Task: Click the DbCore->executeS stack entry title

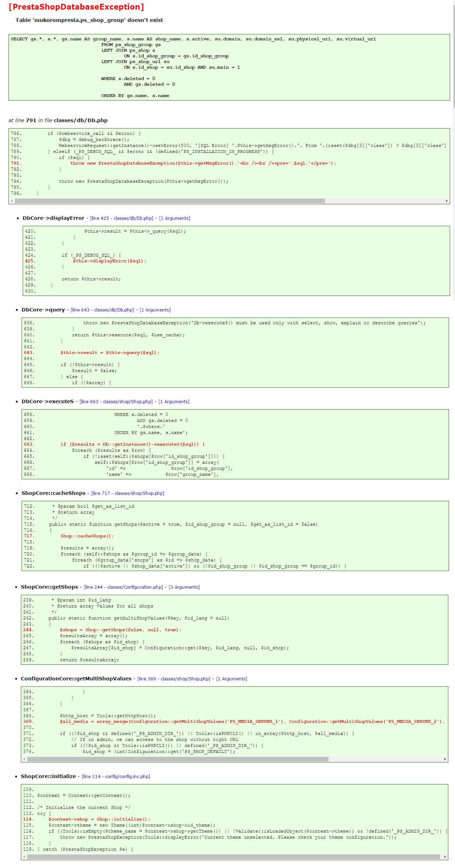Action: 48,401
